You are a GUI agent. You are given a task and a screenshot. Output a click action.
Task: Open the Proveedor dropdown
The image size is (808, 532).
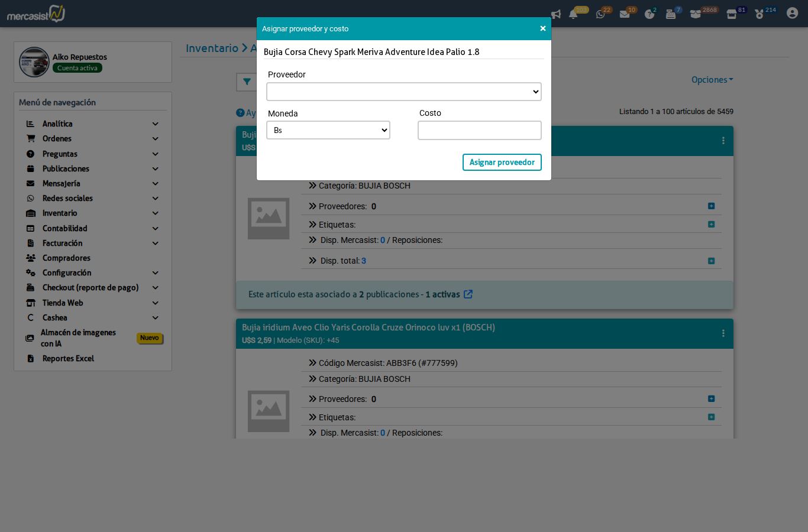(x=404, y=92)
